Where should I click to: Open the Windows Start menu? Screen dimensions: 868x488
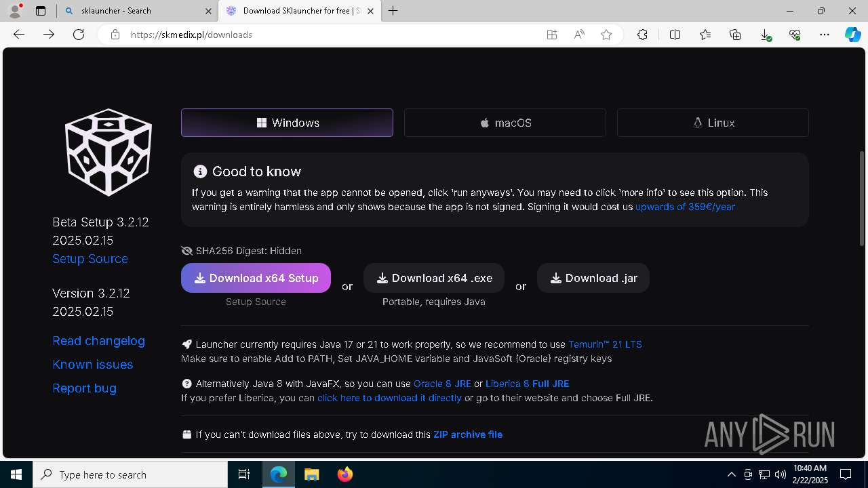[x=16, y=474]
